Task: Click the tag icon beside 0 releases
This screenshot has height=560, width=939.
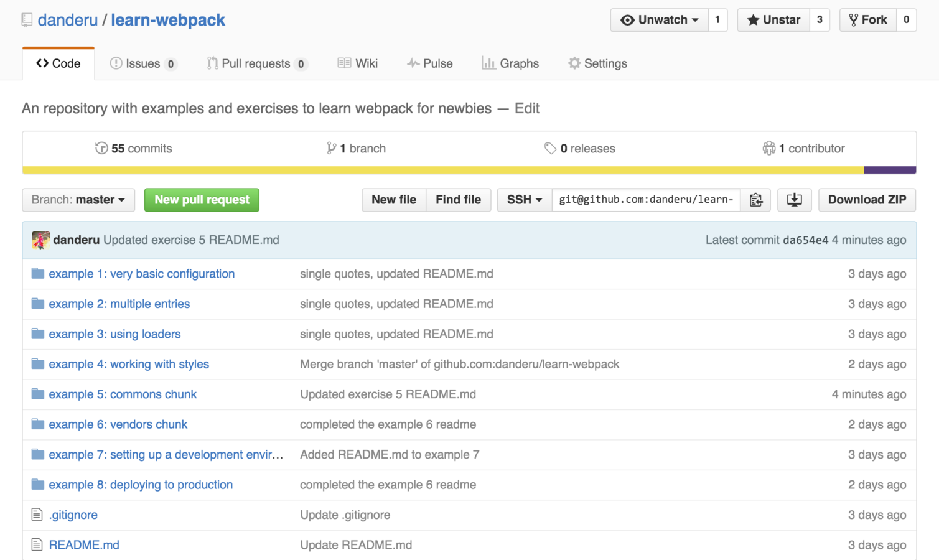Action: pyautogui.click(x=550, y=148)
